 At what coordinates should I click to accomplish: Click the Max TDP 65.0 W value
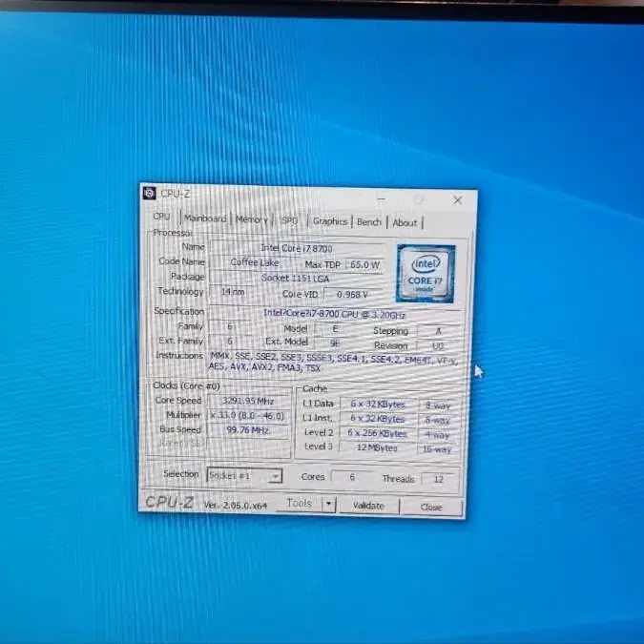[364, 265]
